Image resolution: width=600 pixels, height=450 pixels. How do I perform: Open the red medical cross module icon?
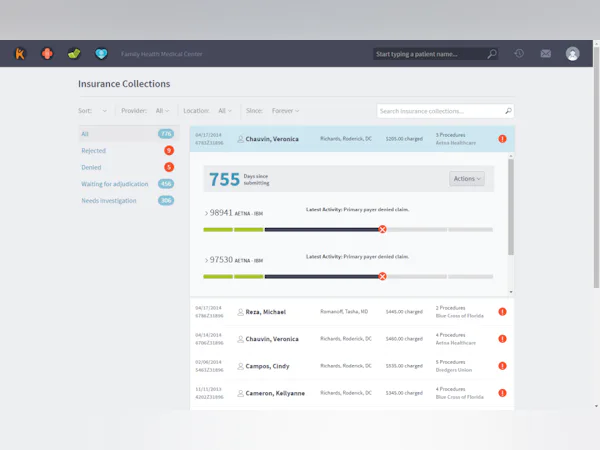click(47, 54)
